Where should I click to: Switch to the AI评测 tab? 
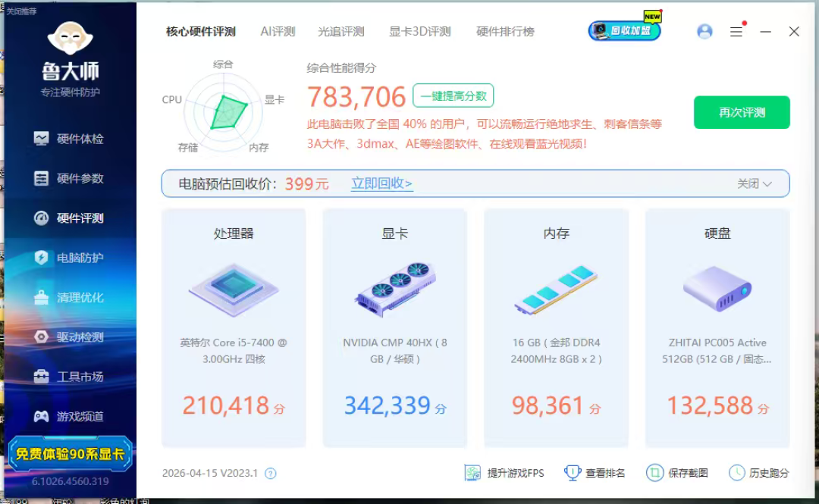coord(278,31)
